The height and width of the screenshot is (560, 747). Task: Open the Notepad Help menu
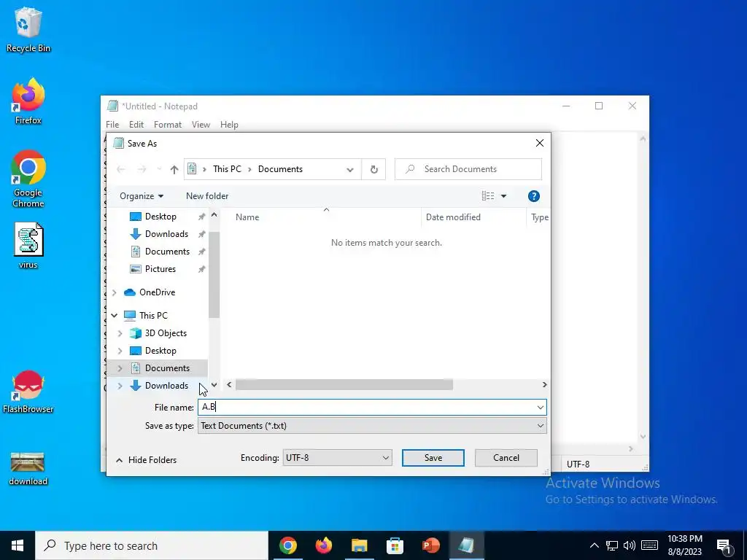229,125
